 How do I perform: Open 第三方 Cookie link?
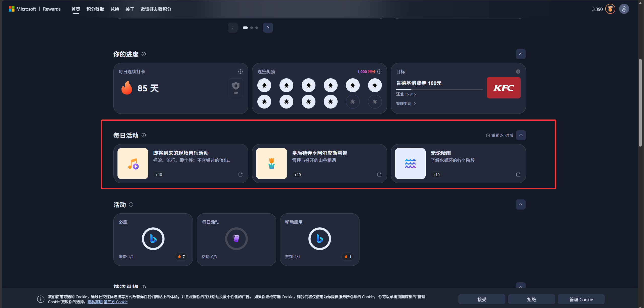tap(116, 302)
